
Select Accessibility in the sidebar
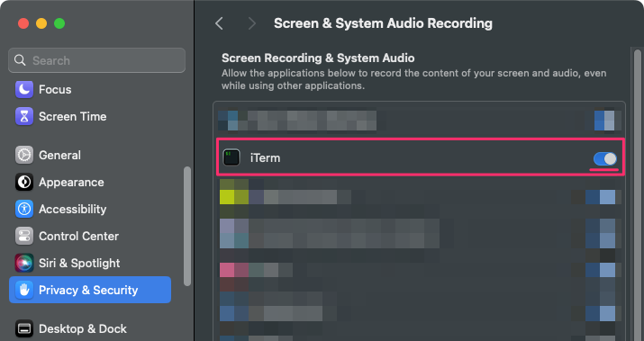click(x=73, y=210)
